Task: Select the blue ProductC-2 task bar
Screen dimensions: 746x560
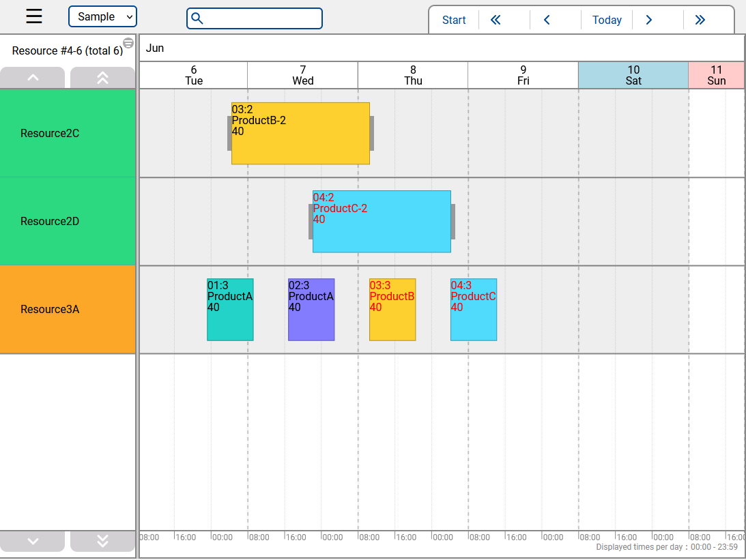Action: (381, 221)
